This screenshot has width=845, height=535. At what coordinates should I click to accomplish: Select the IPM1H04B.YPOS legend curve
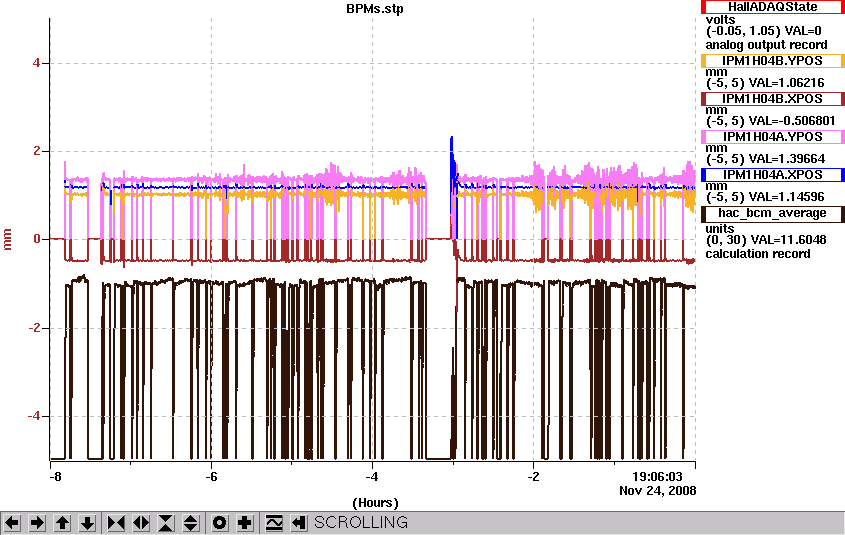tap(772, 61)
